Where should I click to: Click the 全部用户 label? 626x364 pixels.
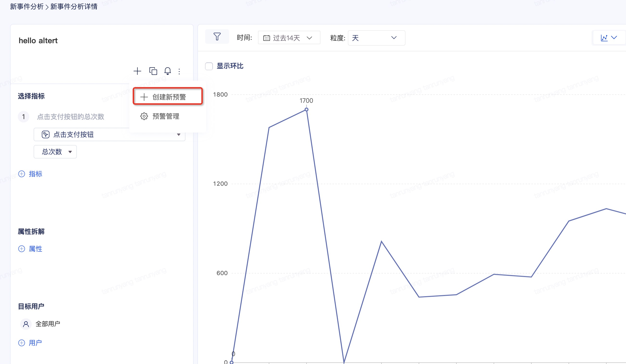click(x=48, y=324)
